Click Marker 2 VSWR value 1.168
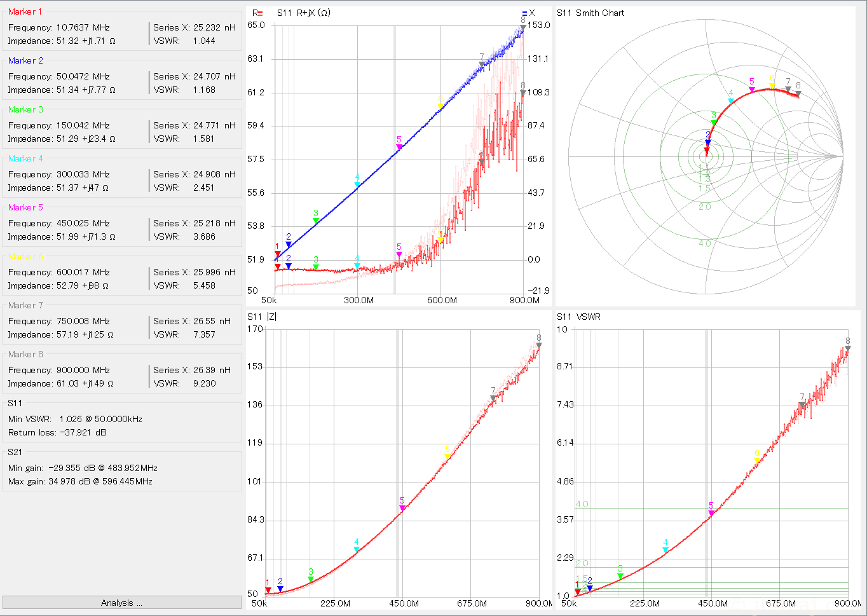The image size is (867, 616). point(204,90)
